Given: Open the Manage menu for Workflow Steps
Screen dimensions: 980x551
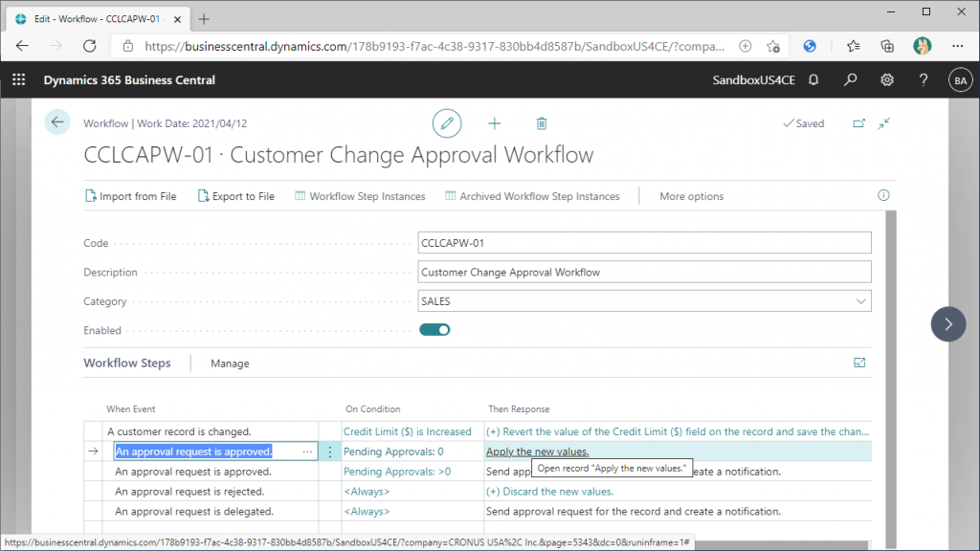Looking at the screenshot, I should [230, 364].
